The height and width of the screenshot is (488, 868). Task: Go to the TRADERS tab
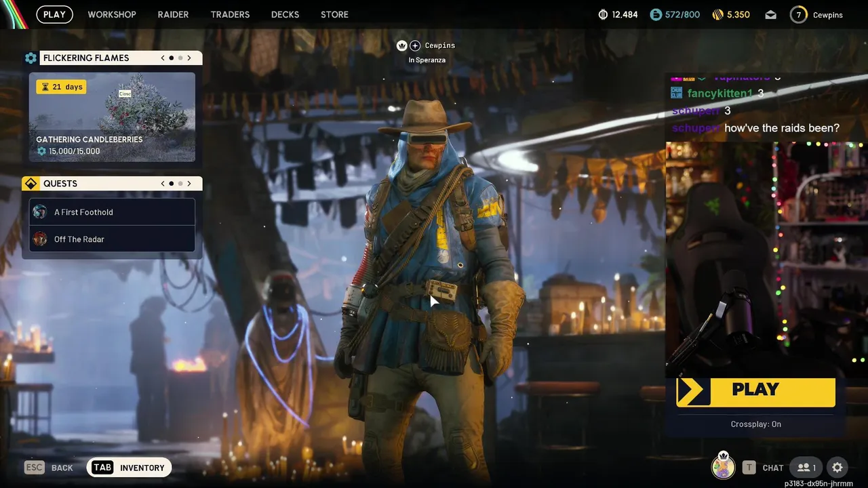[x=230, y=14]
